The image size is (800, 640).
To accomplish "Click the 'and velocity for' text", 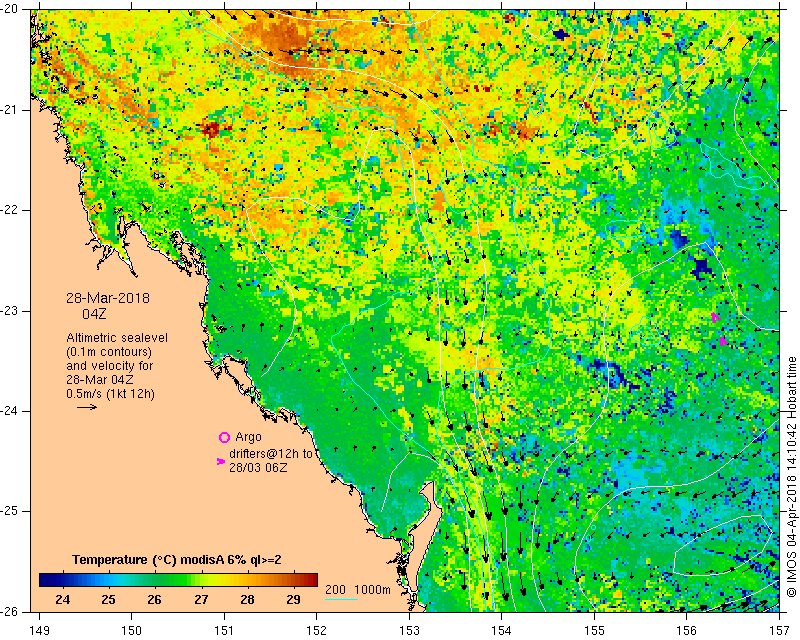I will click(110, 366).
